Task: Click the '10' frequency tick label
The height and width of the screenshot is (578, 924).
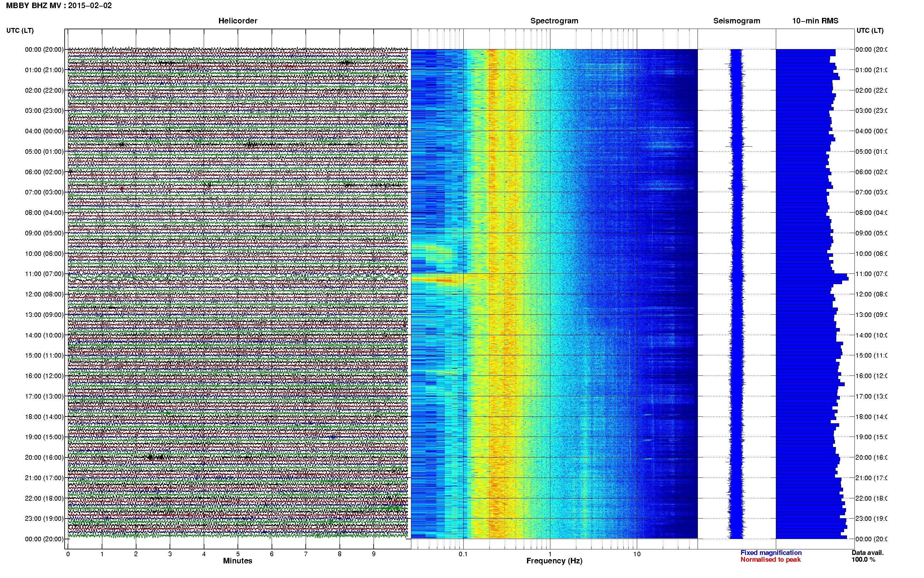Action: 637,554
